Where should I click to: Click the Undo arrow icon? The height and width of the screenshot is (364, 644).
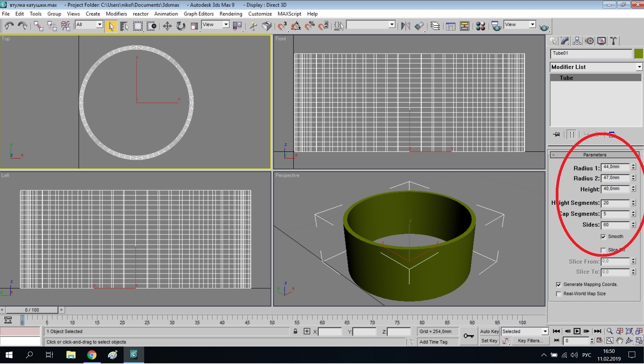9,26
